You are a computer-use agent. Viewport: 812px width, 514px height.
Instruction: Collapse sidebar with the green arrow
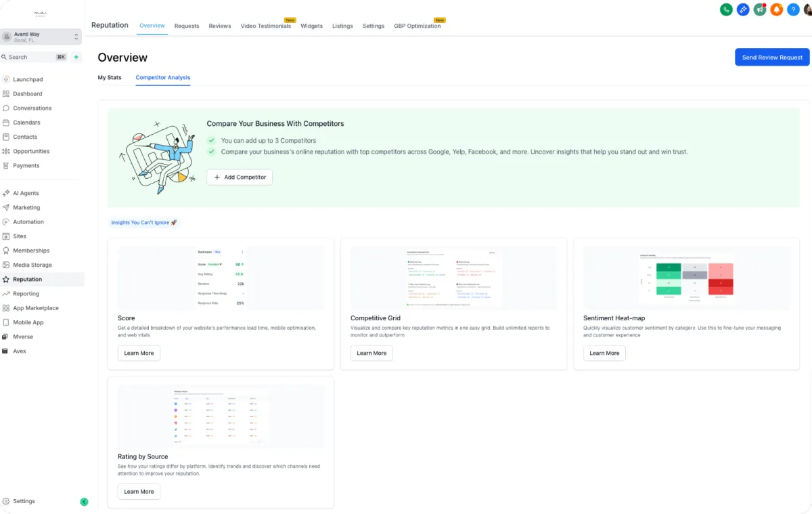[x=84, y=502]
